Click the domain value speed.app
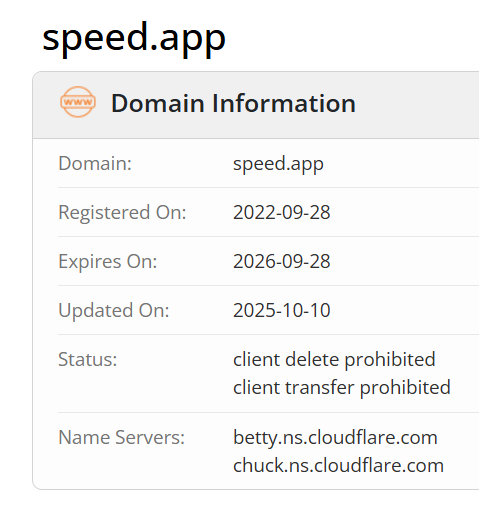479x505 pixels. (278, 164)
